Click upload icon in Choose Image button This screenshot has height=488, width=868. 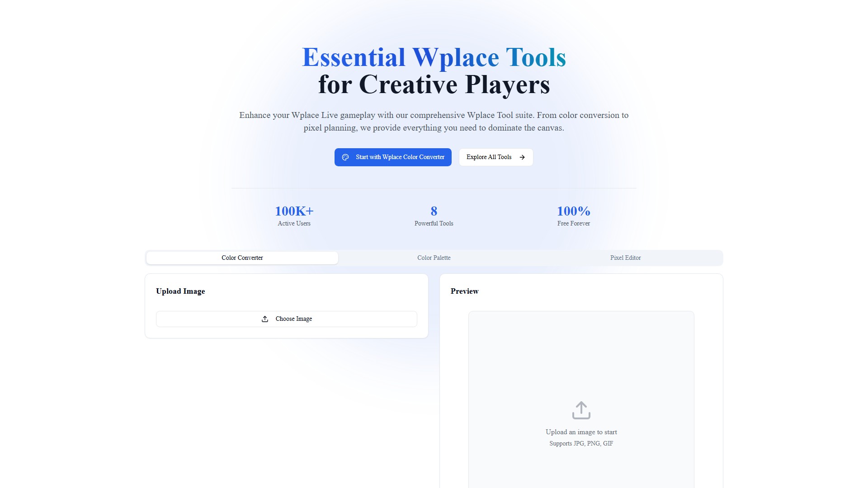point(265,319)
